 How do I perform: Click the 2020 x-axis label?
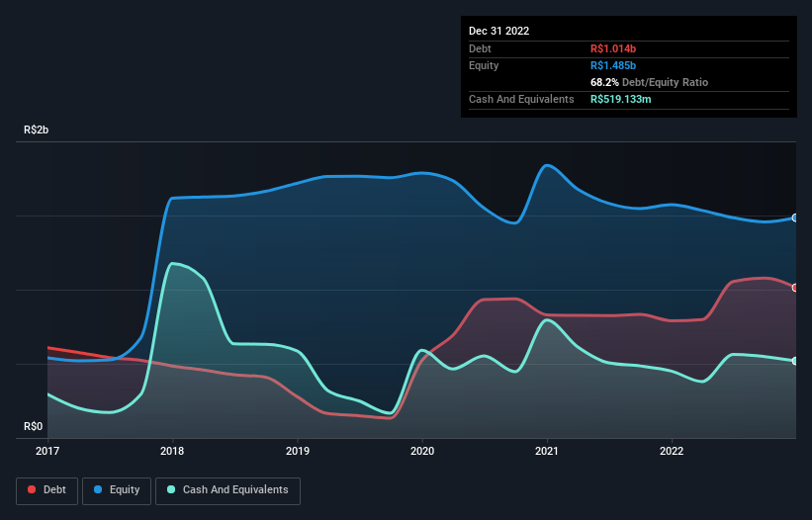click(422, 451)
